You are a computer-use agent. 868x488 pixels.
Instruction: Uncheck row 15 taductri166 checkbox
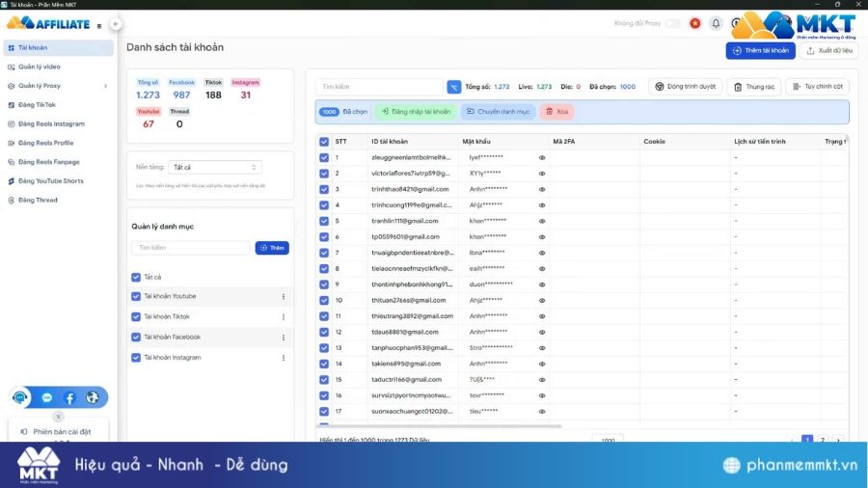324,380
